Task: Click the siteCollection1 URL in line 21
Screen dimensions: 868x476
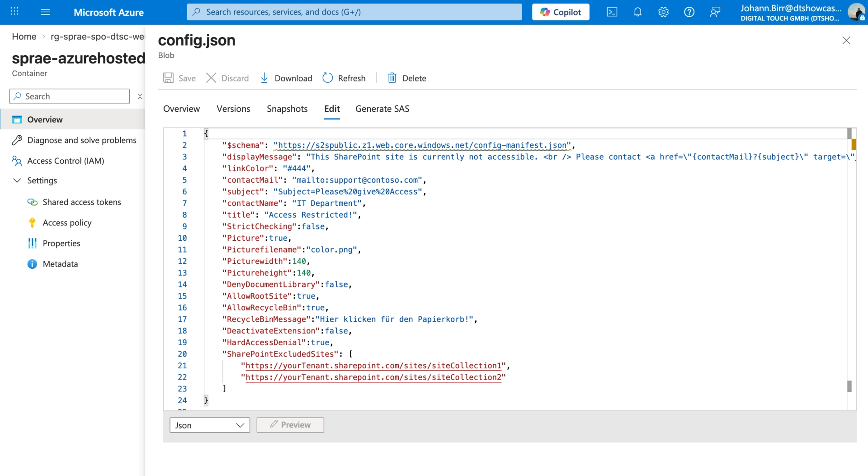Action: (373, 366)
